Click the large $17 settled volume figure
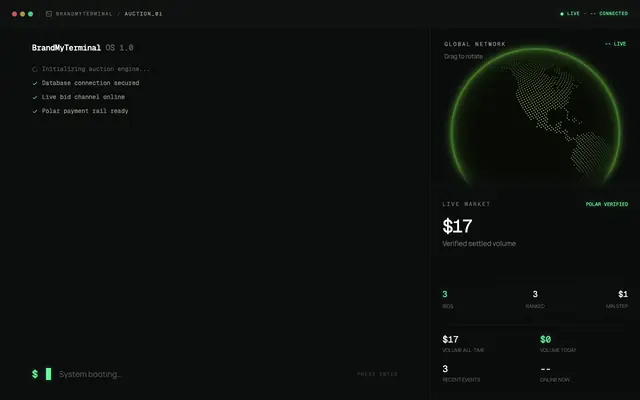 click(457, 226)
